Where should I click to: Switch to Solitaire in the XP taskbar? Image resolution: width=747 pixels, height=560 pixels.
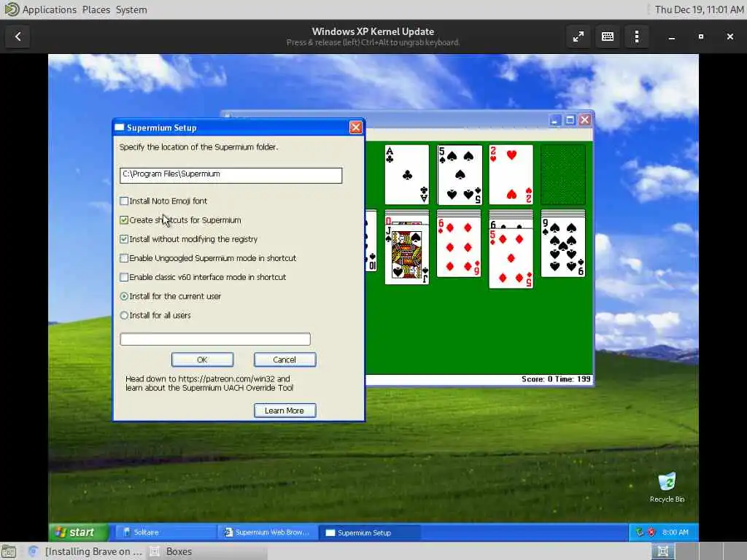[x=164, y=532]
